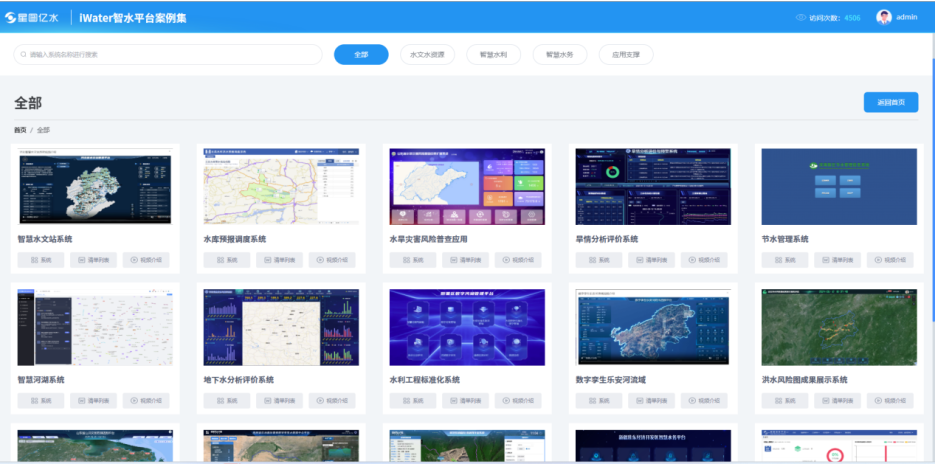The width and height of the screenshot is (935, 464).
Task: Click the magnifier icon in the search box
Action: 22,54
